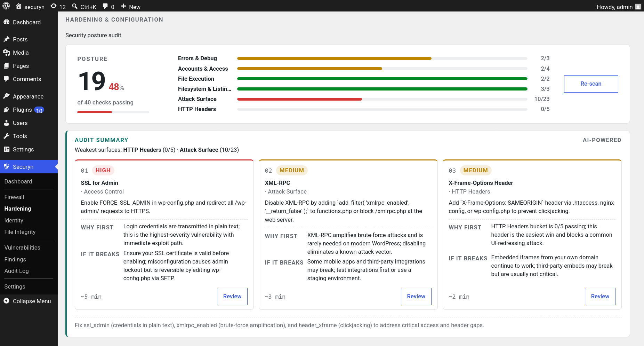
Task: Click the WordPress logo icon
Action: coord(6,6)
